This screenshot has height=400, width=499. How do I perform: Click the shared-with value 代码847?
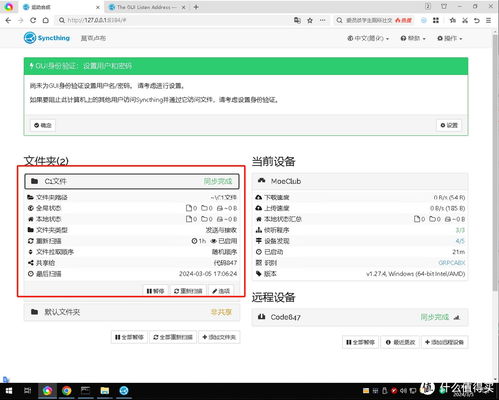(x=225, y=263)
